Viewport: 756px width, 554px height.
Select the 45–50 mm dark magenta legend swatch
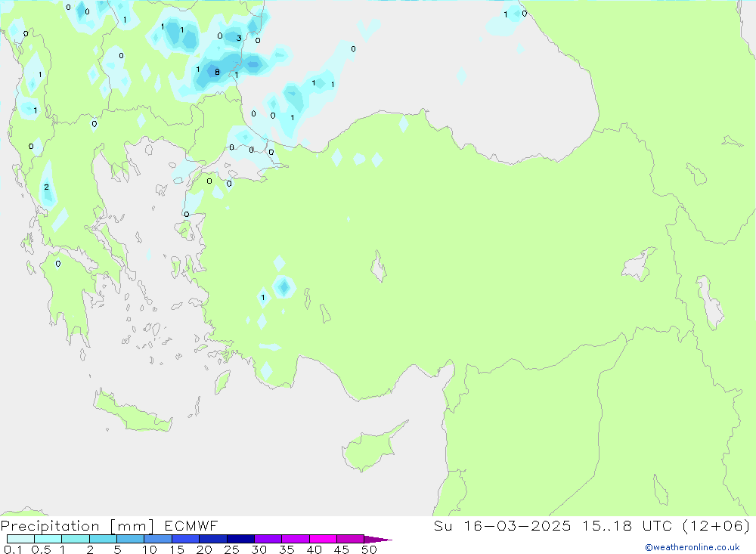click(351, 539)
